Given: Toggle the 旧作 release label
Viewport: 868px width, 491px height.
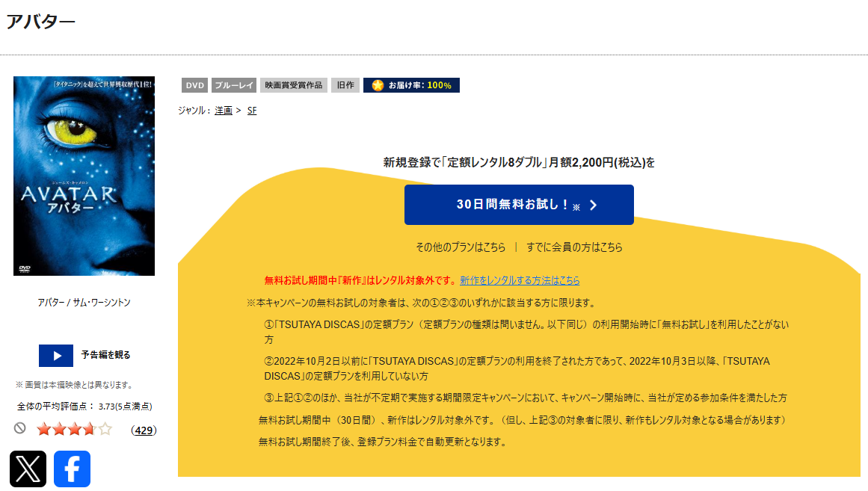Looking at the screenshot, I should click(x=345, y=84).
